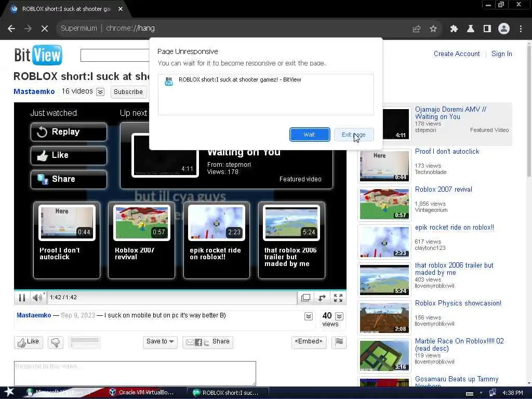
Task: Go back using the browser back arrow
Action: point(11,29)
